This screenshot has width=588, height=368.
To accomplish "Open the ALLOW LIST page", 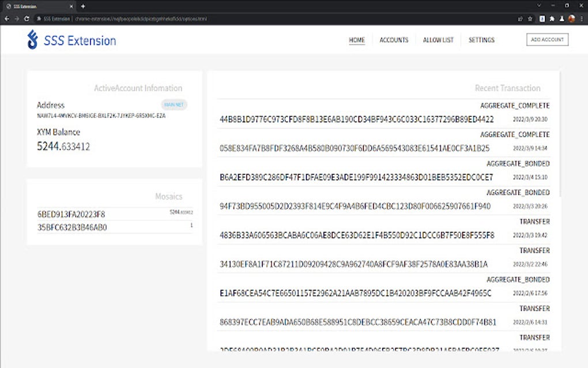I will [438, 40].
